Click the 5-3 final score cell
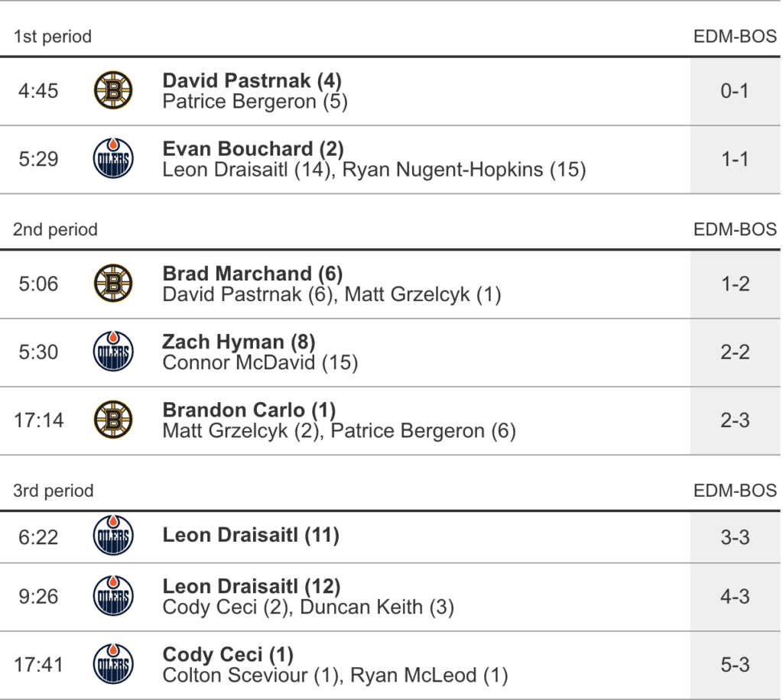Screen dimensions: 783x700 point(735,666)
